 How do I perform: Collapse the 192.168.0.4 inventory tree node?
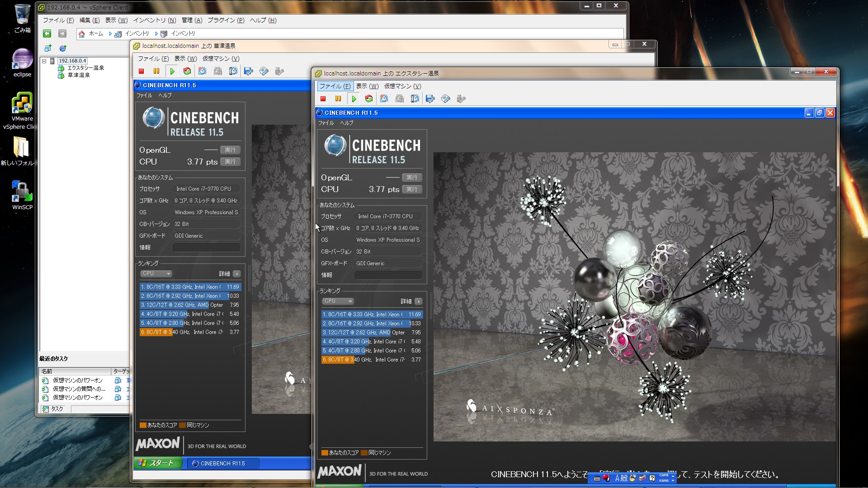click(44, 61)
